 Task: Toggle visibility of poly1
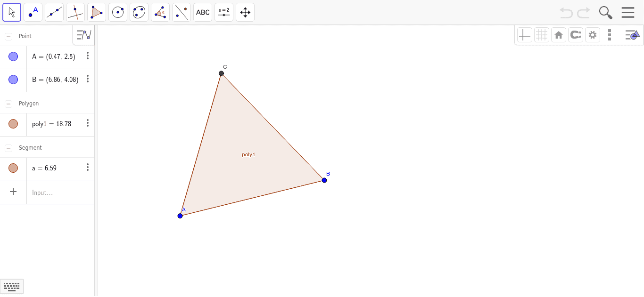[13, 124]
